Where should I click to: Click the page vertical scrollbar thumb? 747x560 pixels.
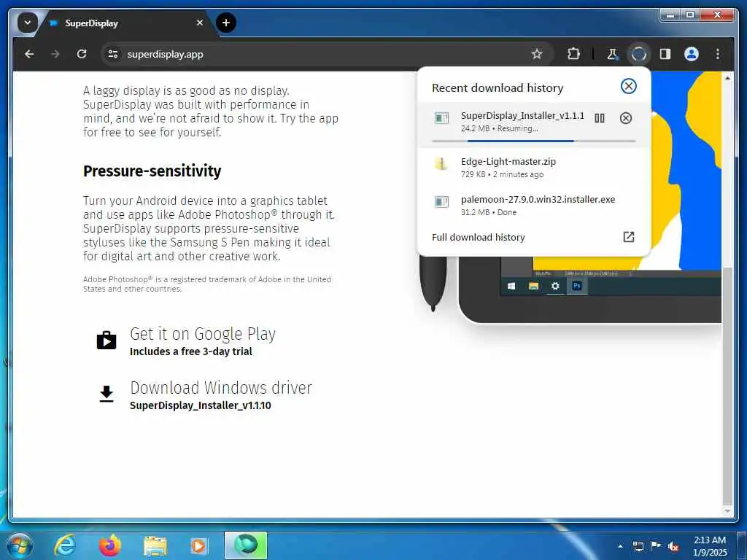click(727, 386)
